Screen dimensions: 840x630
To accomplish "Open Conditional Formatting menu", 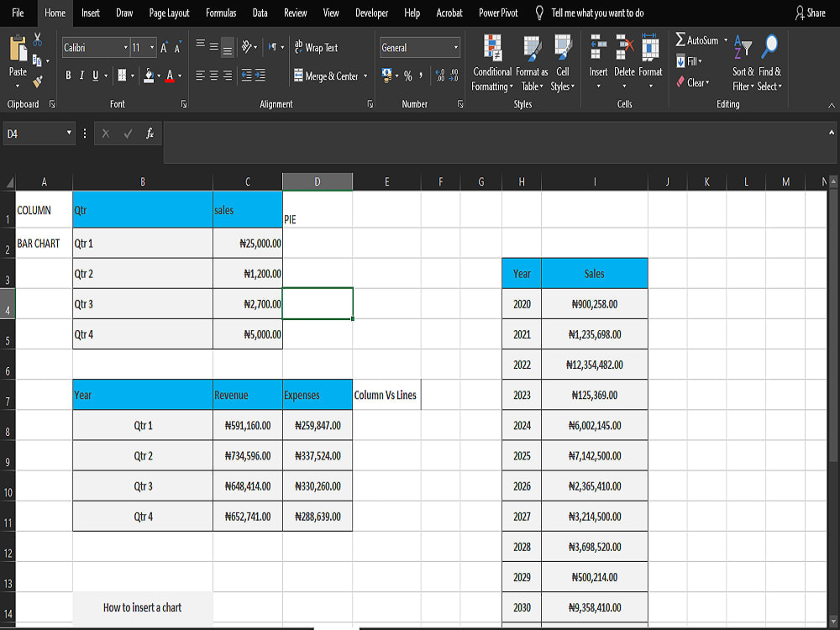I will coord(492,63).
